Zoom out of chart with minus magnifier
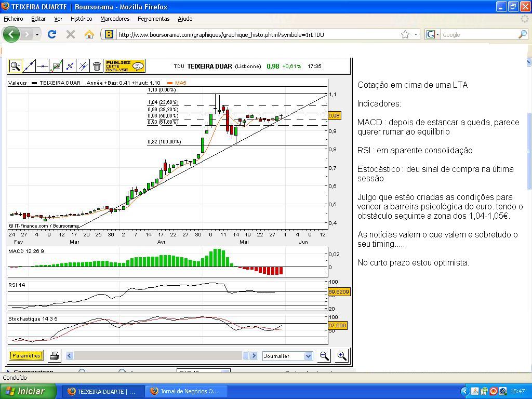The width and height of the screenshot is (532, 399). click(324, 356)
